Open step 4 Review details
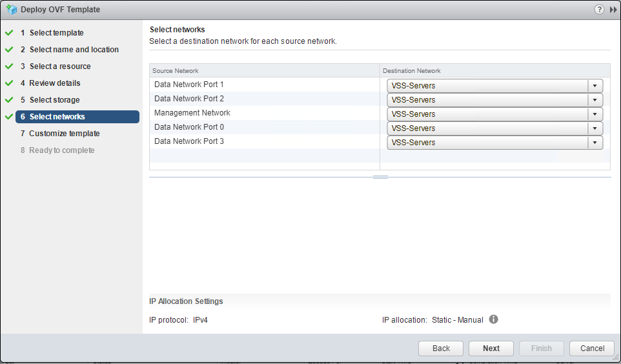 (54, 83)
